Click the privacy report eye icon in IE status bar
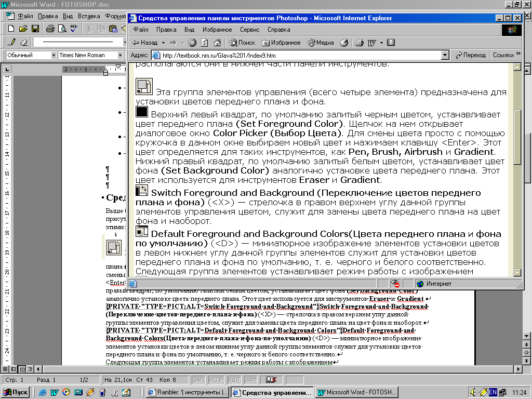532x399 pixels. 395,284
